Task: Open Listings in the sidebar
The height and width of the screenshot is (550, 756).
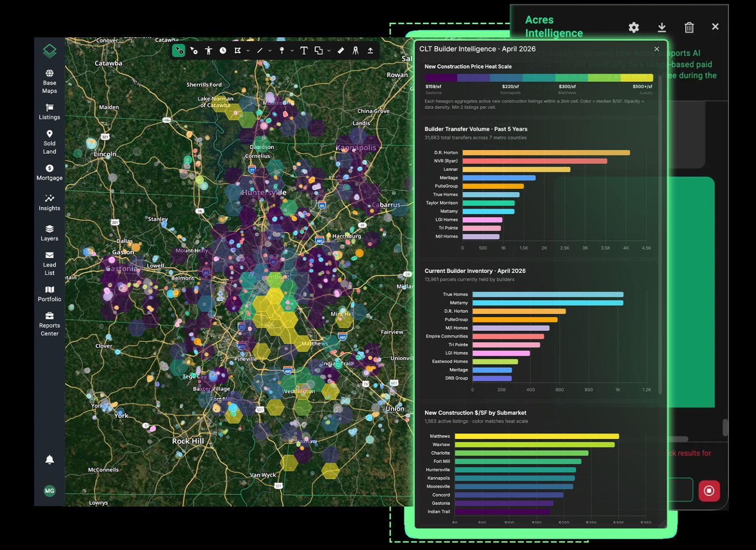Action: 50,112
